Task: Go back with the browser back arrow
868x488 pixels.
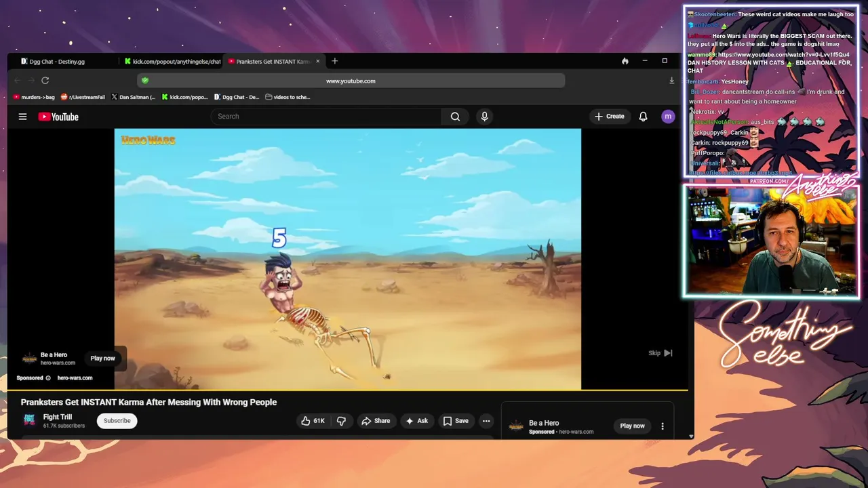Action: (18, 81)
